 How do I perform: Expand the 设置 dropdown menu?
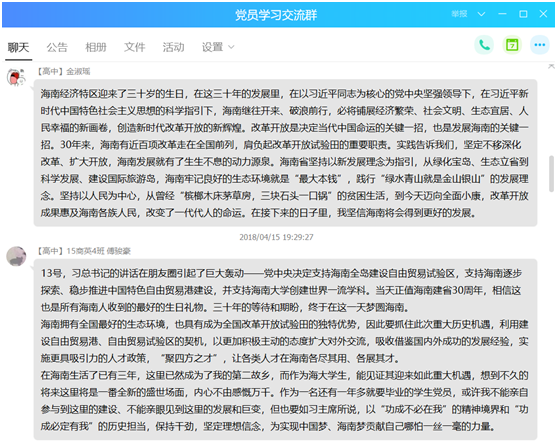coord(218,47)
